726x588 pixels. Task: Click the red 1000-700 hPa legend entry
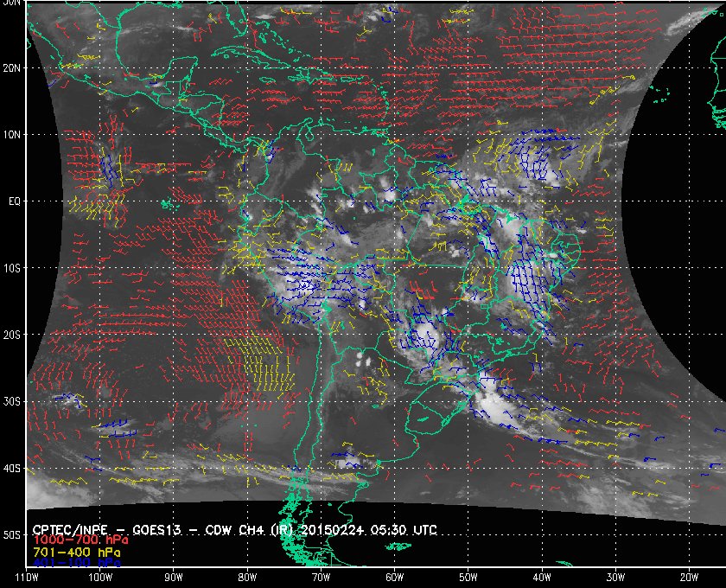point(80,540)
